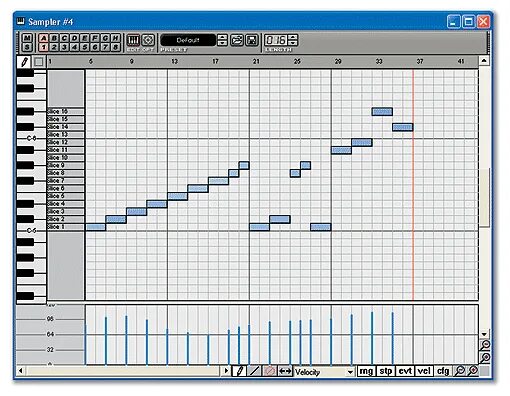Open the options (OPT) panel icon
Screen dimensions: 510x396
148,40
